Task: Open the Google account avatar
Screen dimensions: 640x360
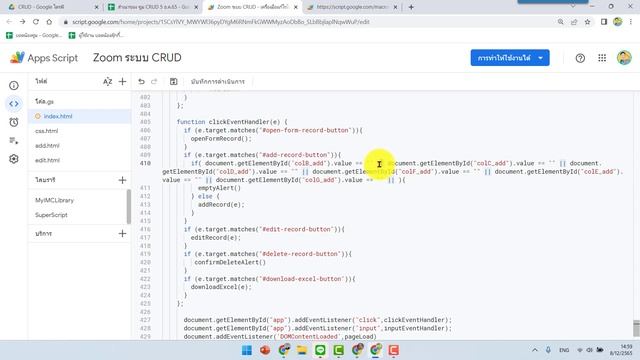Action: pyautogui.click(x=624, y=58)
